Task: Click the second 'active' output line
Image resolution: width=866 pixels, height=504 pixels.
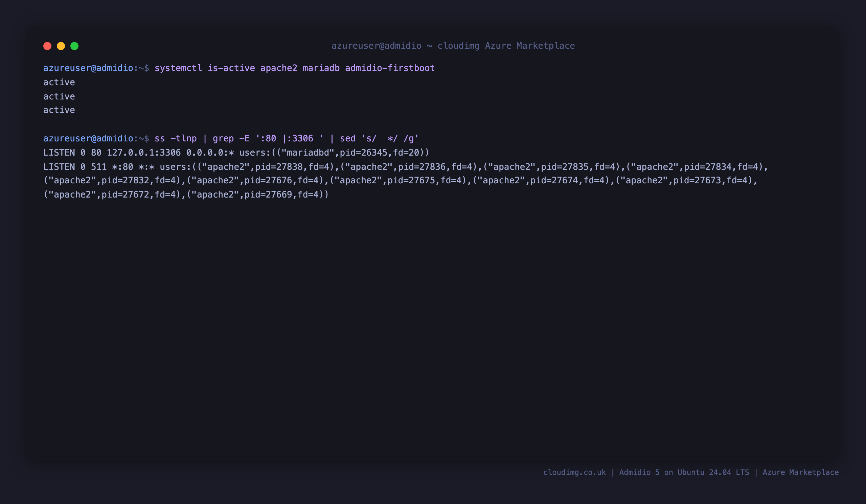Action: point(59,96)
